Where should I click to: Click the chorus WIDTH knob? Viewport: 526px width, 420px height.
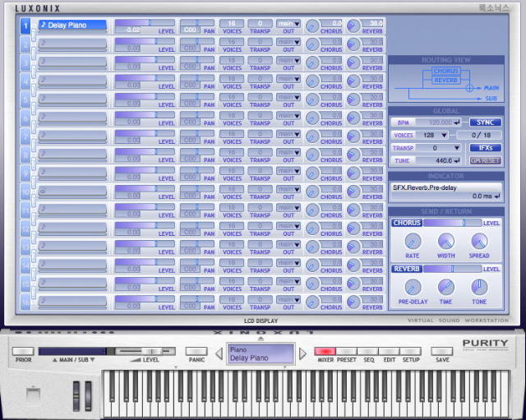pos(446,241)
